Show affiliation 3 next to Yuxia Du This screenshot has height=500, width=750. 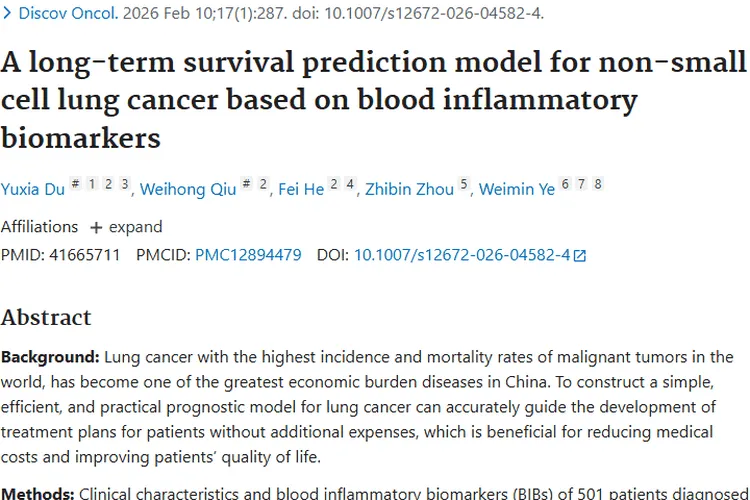pos(124,184)
